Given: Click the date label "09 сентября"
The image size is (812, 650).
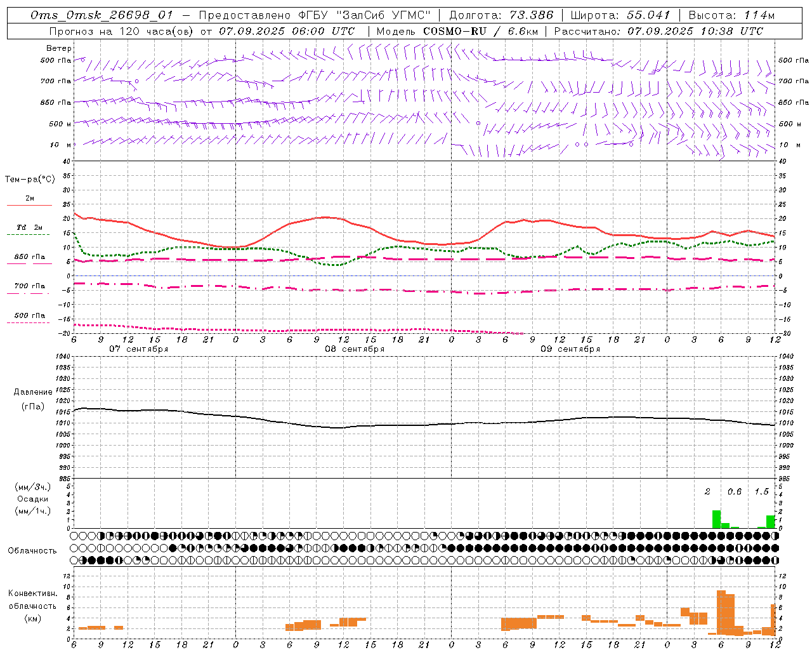Looking at the screenshot, I should pos(570,349).
